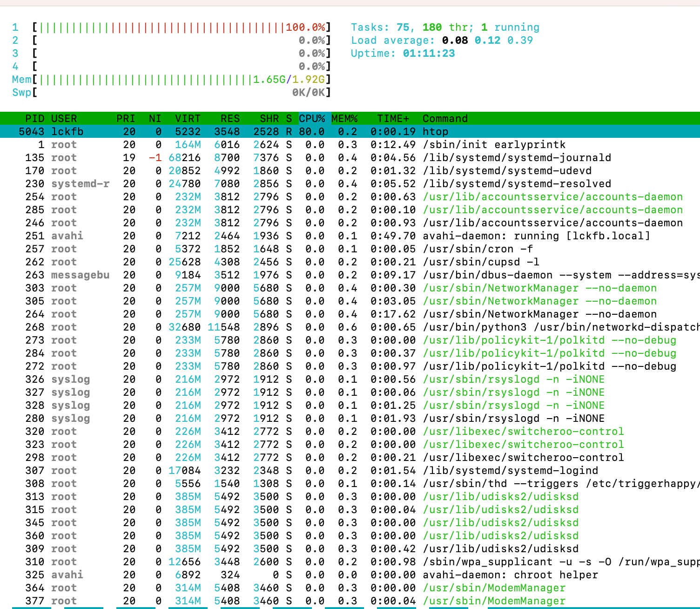Click the PRI column header
700x609 pixels.
coord(126,119)
